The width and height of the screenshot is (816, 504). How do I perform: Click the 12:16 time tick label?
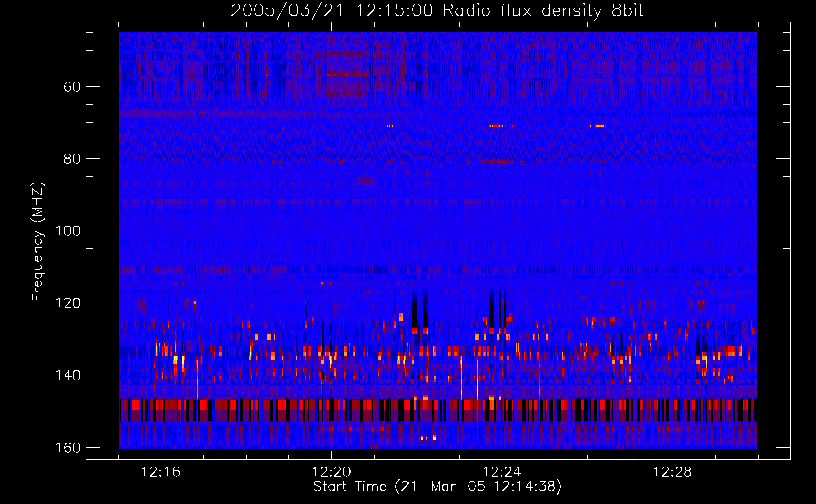tap(161, 472)
